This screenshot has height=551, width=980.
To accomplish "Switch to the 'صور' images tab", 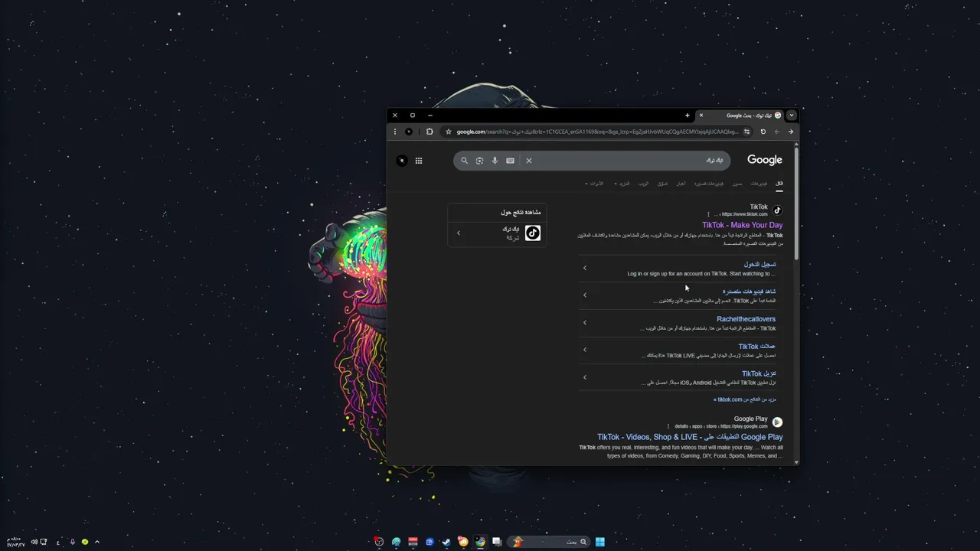I will tap(737, 184).
